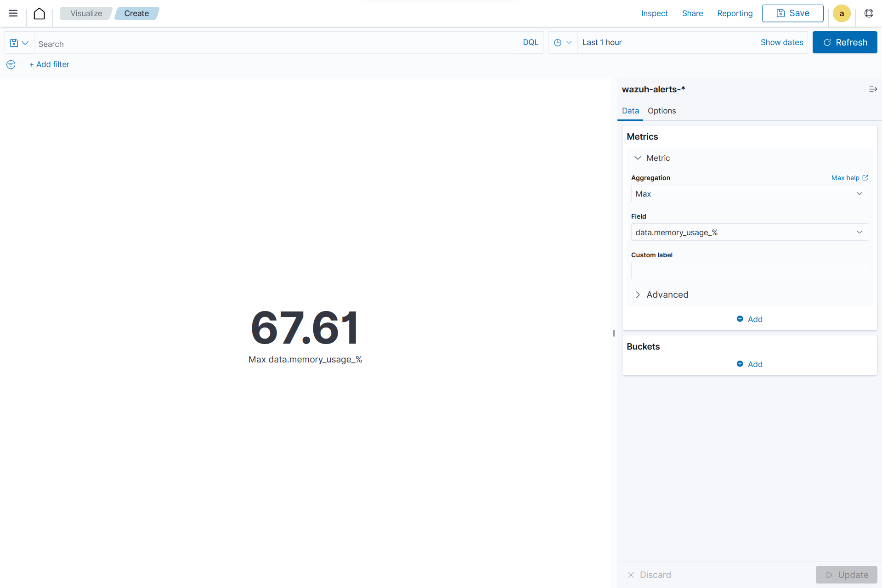The width and height of the screenshot is (882, 588).
Task: Switch to the Options tab
Action: [661, 111]
